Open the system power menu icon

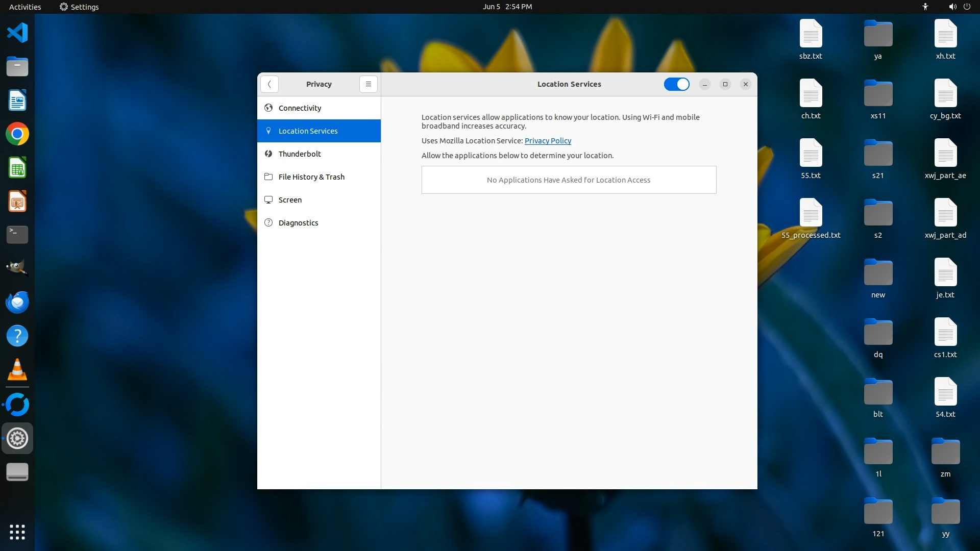coord(967,7)
